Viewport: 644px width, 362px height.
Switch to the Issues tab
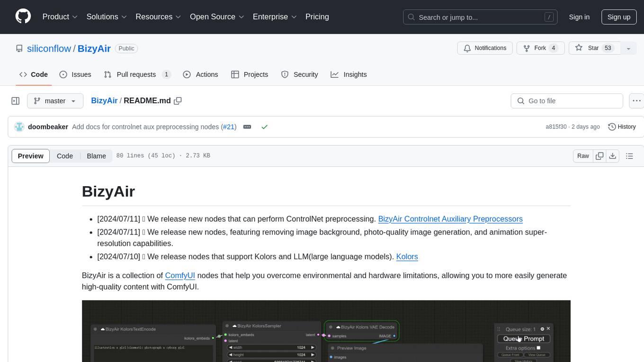[x=75, y=74]
